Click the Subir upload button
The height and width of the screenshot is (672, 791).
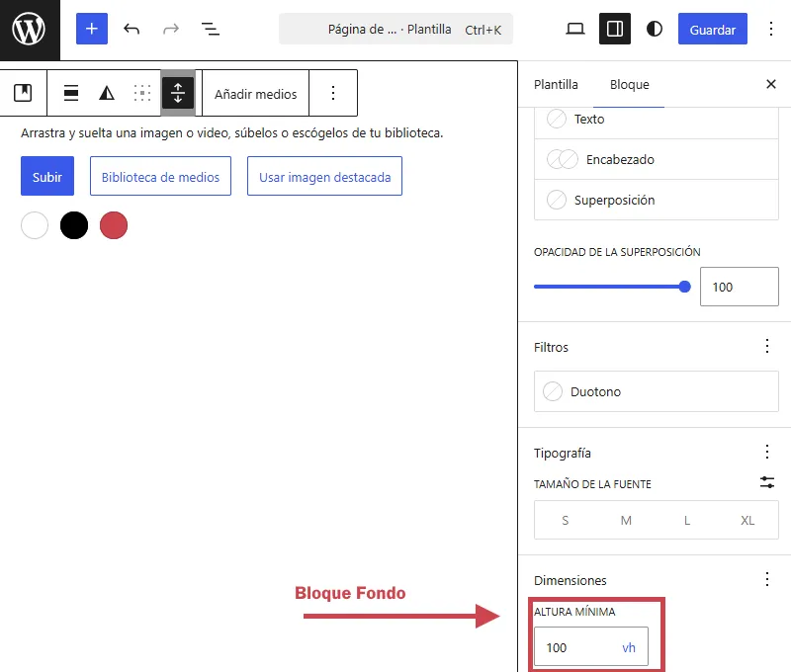click(x=47, y=177)
